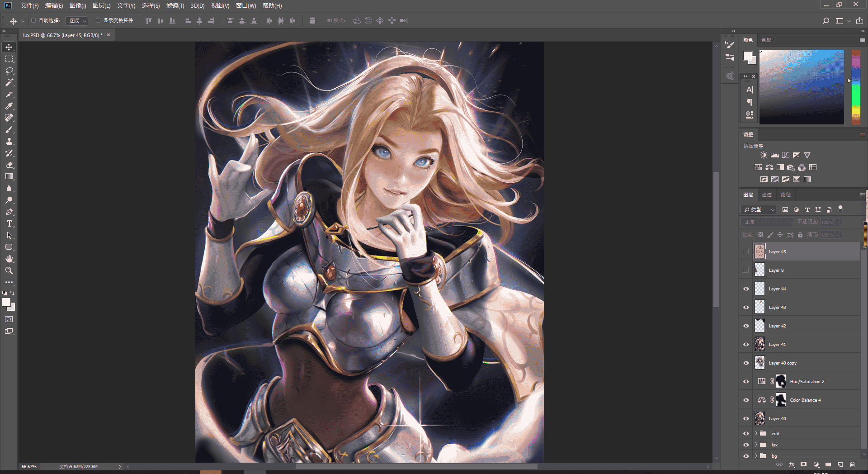Select the Horizontal Type tool
The height and width of the screenshot is (474, 868).
tap(9, 223)
